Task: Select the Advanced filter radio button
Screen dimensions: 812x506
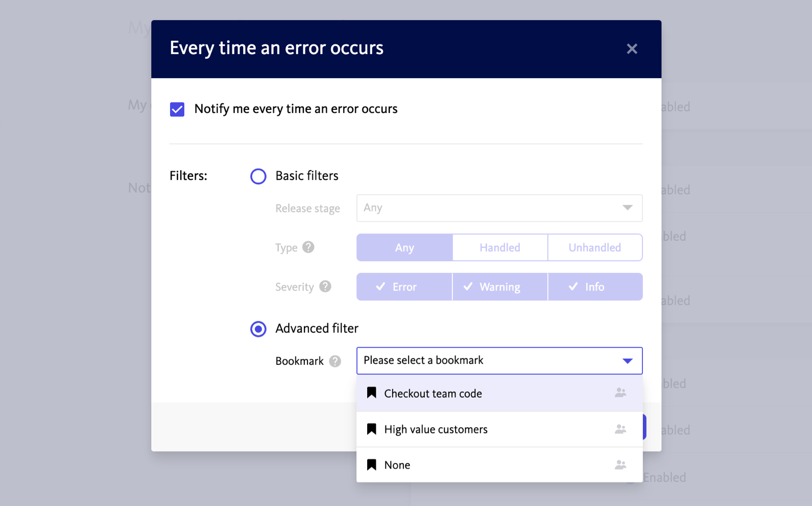Action: click(x=258, y=329)
